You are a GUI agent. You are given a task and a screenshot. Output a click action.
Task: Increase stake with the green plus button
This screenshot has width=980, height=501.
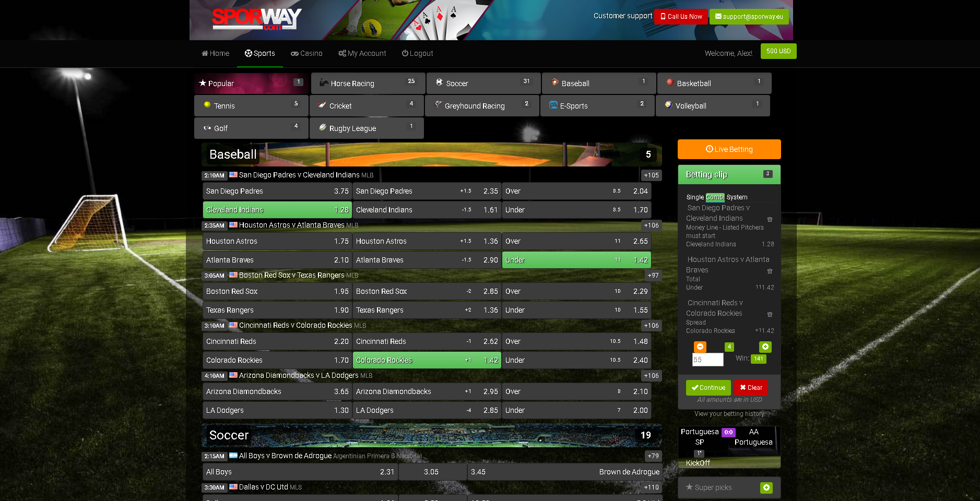765,347
